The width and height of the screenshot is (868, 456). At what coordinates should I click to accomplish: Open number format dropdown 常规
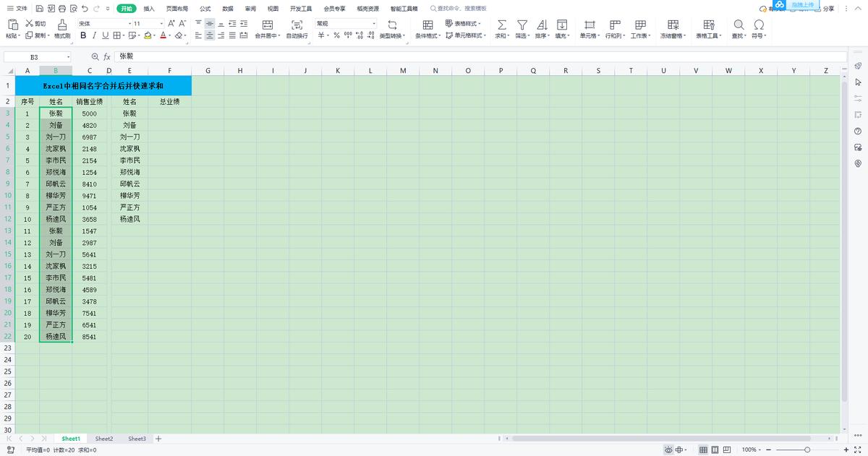click(x=374, y=23)
